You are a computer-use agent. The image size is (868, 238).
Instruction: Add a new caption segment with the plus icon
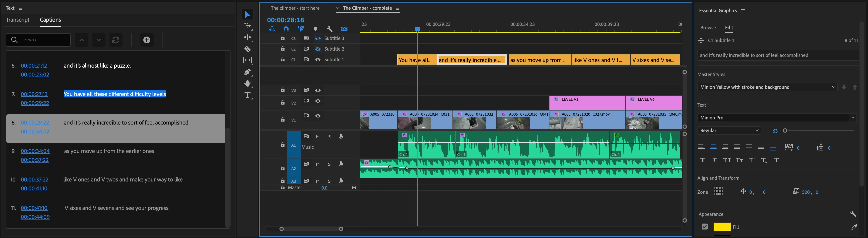pos(147,40)
